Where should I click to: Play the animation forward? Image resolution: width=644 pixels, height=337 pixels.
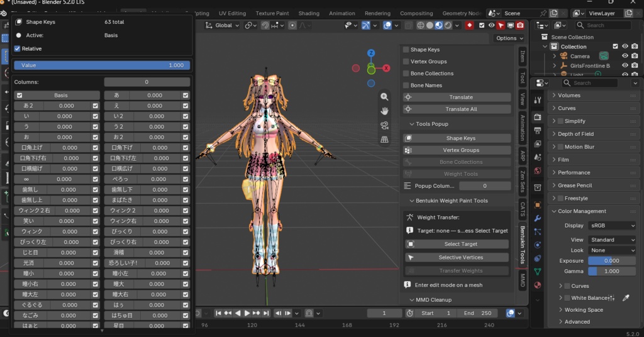(247, 313)
